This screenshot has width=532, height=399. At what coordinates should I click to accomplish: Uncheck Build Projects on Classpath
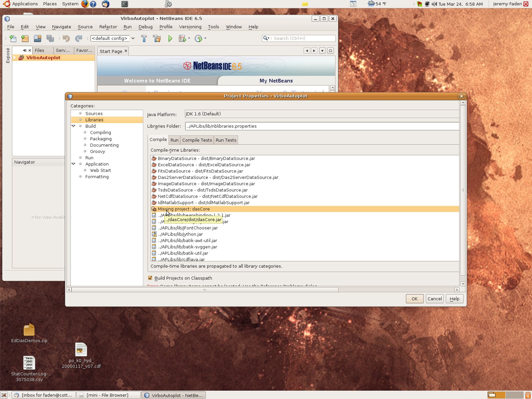150,278
